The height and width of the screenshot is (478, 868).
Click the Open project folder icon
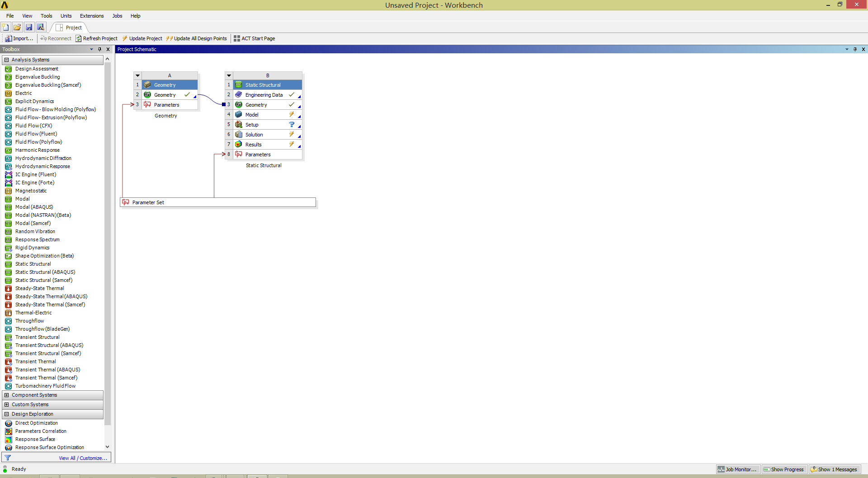(x=17, y=27)
